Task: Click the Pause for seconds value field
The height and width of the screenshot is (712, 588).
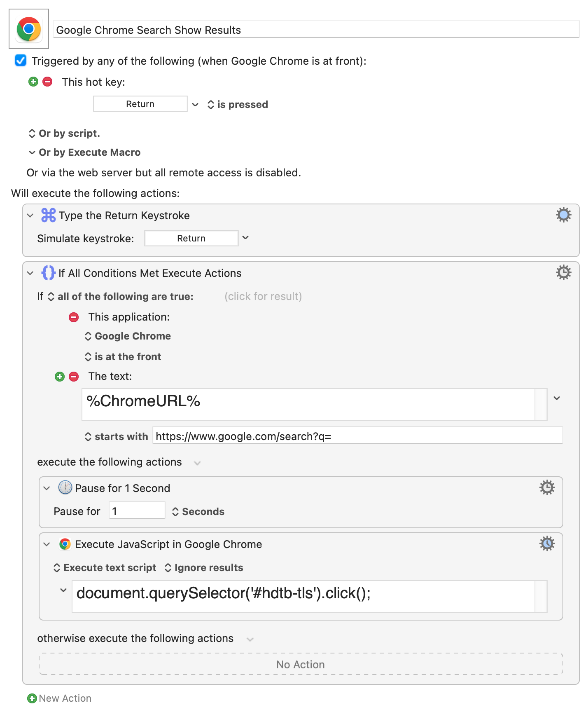Action: coord(137,511)
